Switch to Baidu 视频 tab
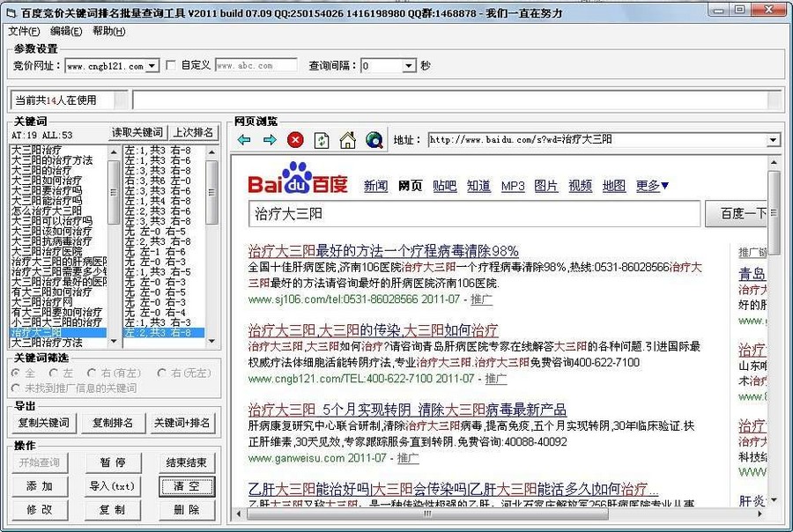Image resolution: width=793 pixels, height=532 pixels. click(580, 186)
